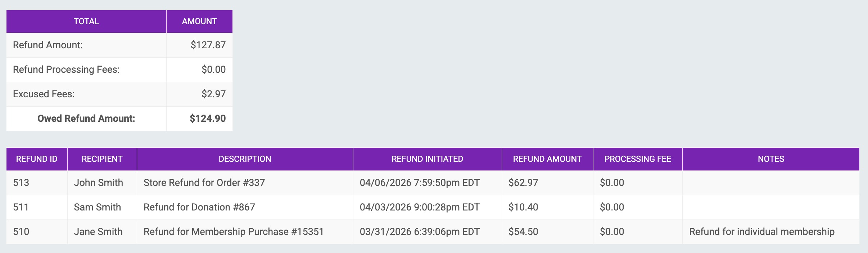Click the RECIPIENT column header
The height and width of the screenshot is (253, 868).
102,159
